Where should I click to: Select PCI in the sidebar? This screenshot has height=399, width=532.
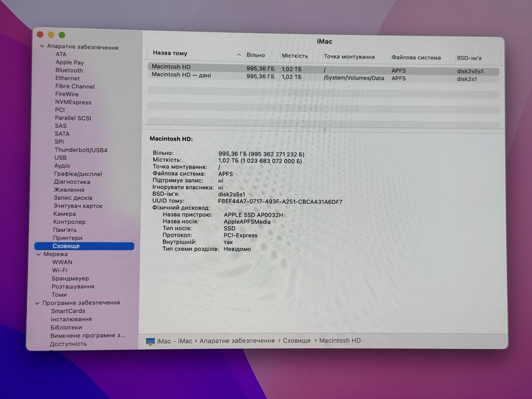coord(60,110)
